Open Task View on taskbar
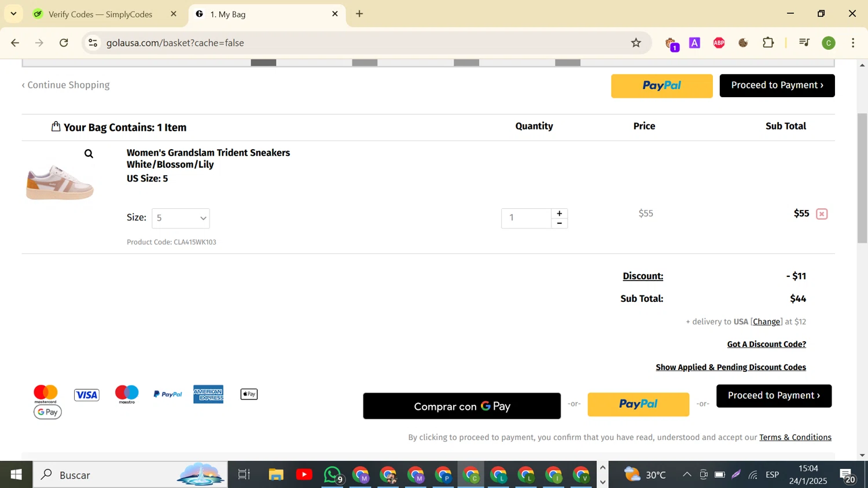Image resolution: width=868 pixels, height=488 pixels. click(244, 475)
